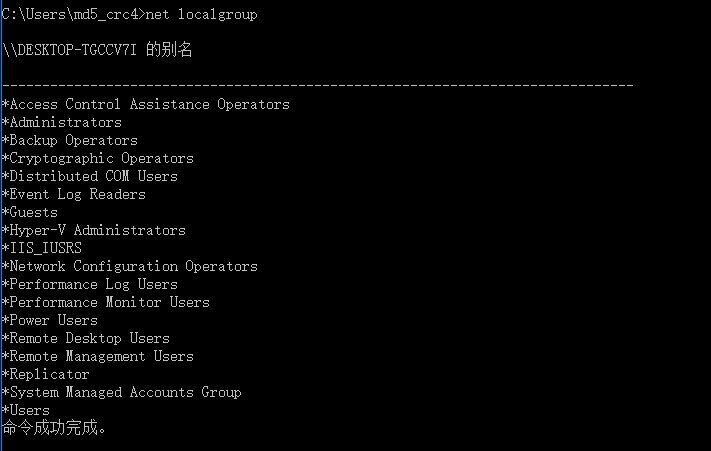The image size is (711, 451).
Task: Click the Remote Management Users line
Action: tap(98, 356)
